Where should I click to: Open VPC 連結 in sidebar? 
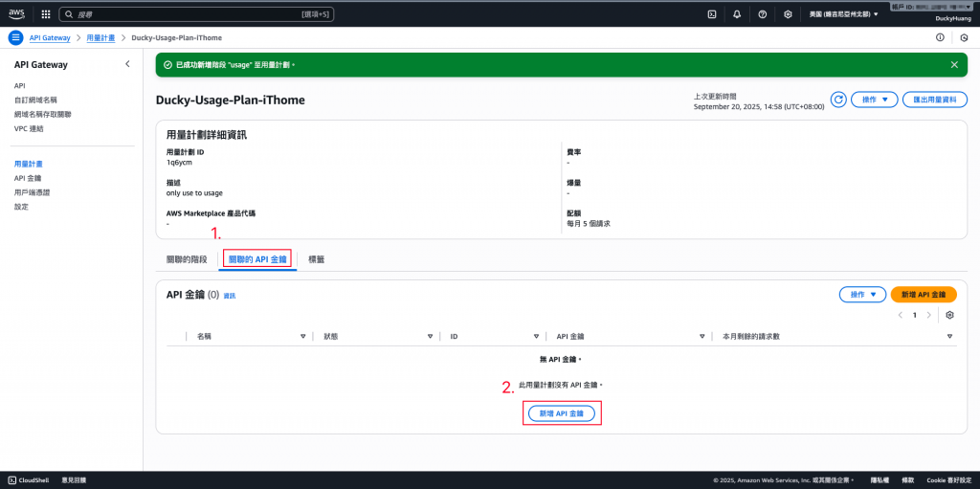click(29, 129)
